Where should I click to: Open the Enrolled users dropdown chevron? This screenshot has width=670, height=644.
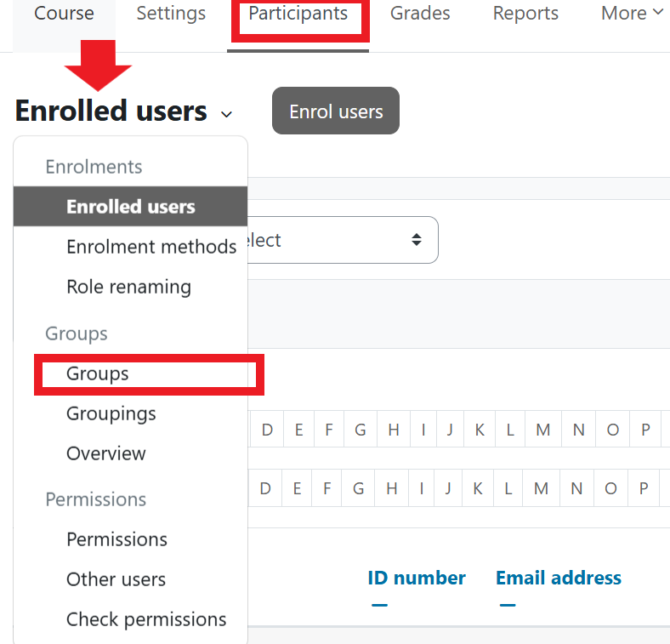coord(225,114)
